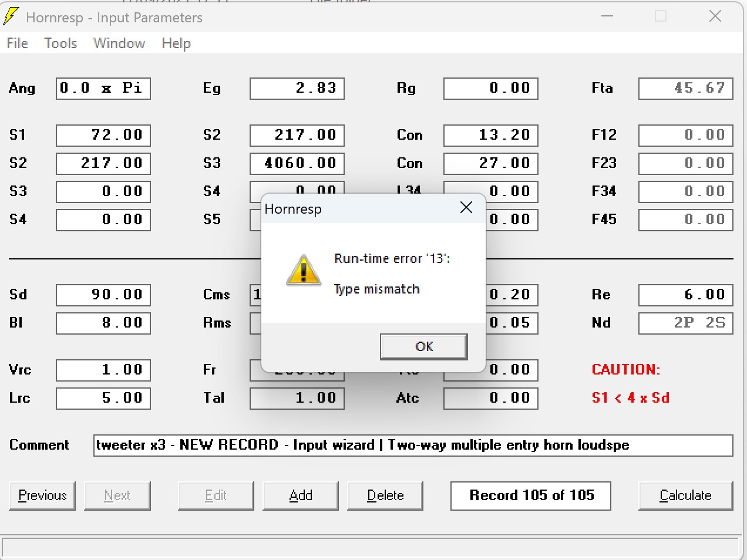Click the S3 field showing 4060.00
This screenshot has width=747, height=560.
tap(297, 163)
